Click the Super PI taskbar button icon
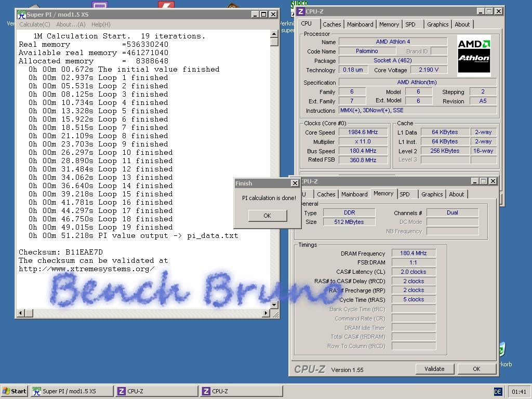 [37, 391]
